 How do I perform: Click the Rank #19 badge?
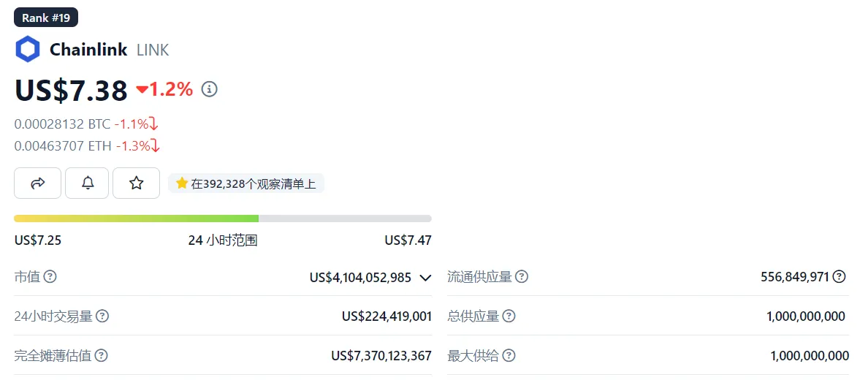point(46,18)
